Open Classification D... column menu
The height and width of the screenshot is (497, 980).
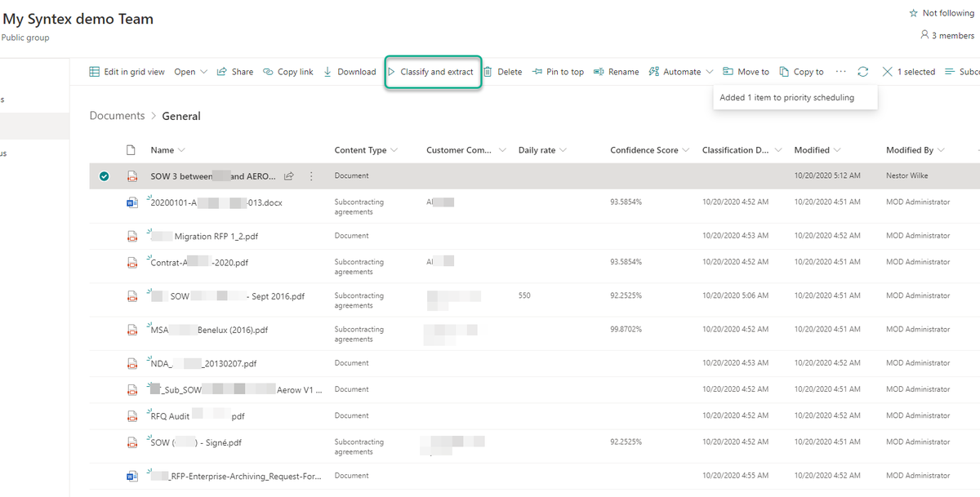tap(742, 150)
